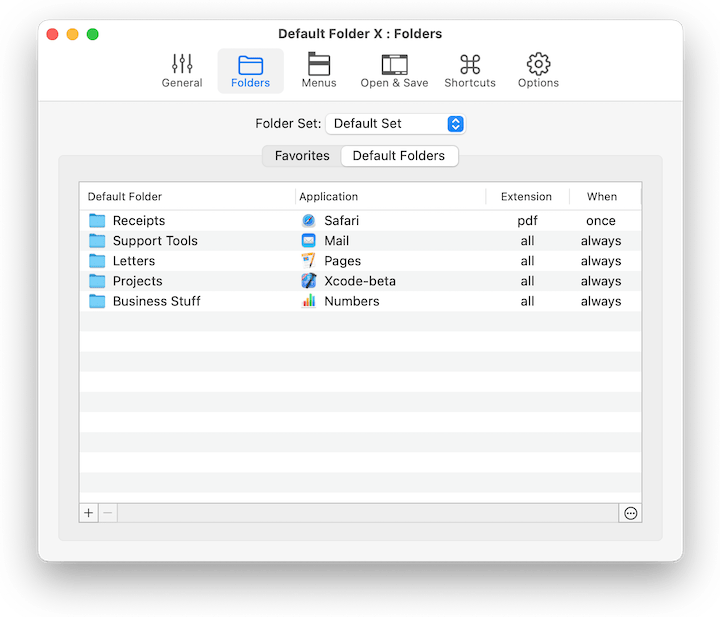Click 'always' in the Business Stuff row

pyautogui.click(x=601, y=302)
